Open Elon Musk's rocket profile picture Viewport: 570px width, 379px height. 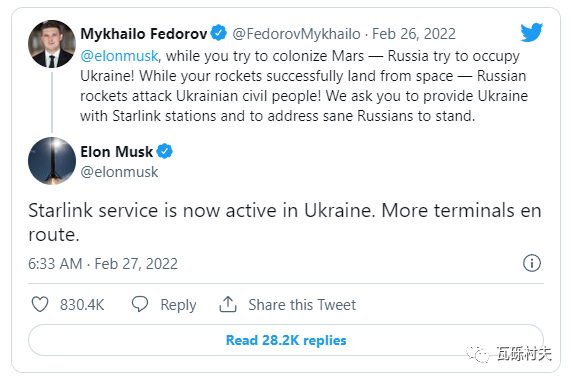click(52, 161)
